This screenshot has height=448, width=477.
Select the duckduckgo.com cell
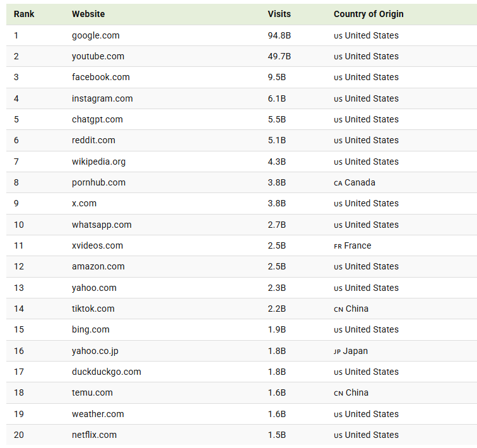[107, 372]
